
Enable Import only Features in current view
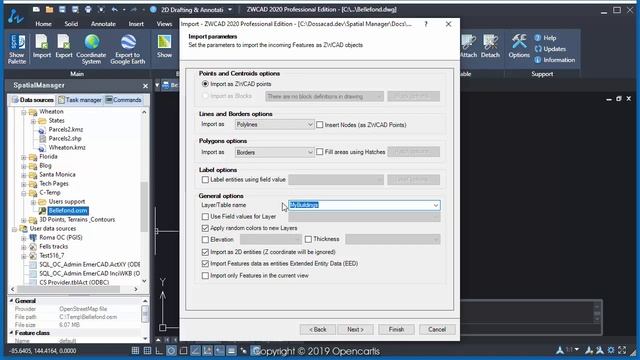(x=205, y=276)
